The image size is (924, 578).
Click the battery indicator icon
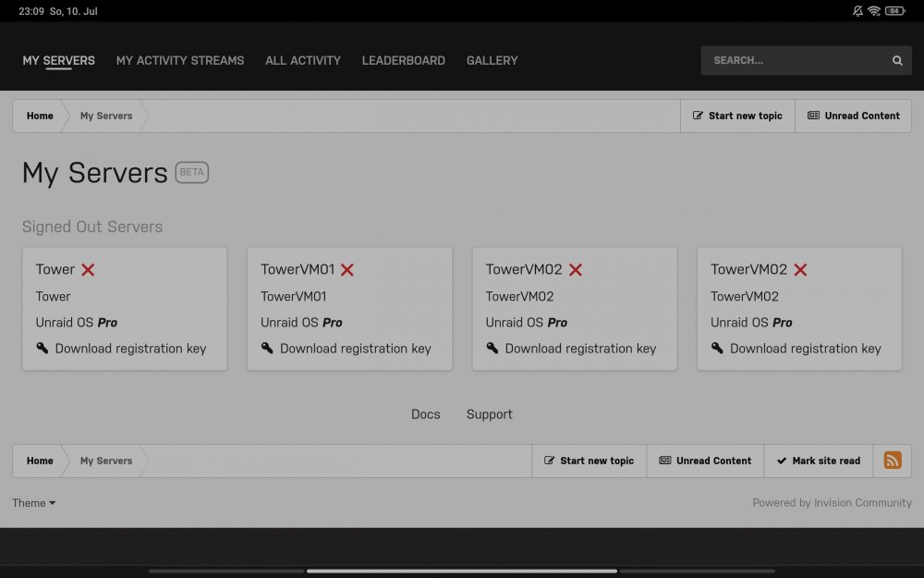point(894,10)
